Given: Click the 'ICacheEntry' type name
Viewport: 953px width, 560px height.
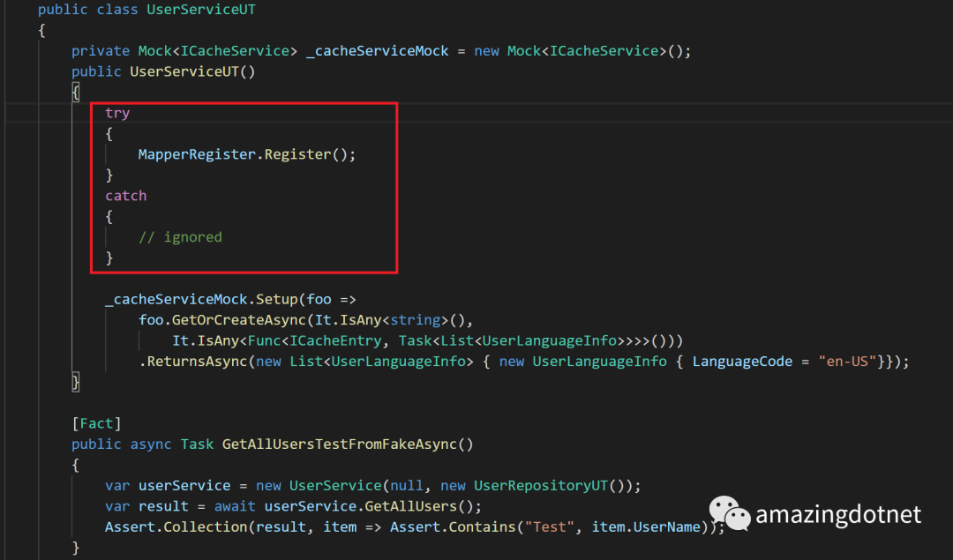Looking at the screenshot, I should (335, 340).
